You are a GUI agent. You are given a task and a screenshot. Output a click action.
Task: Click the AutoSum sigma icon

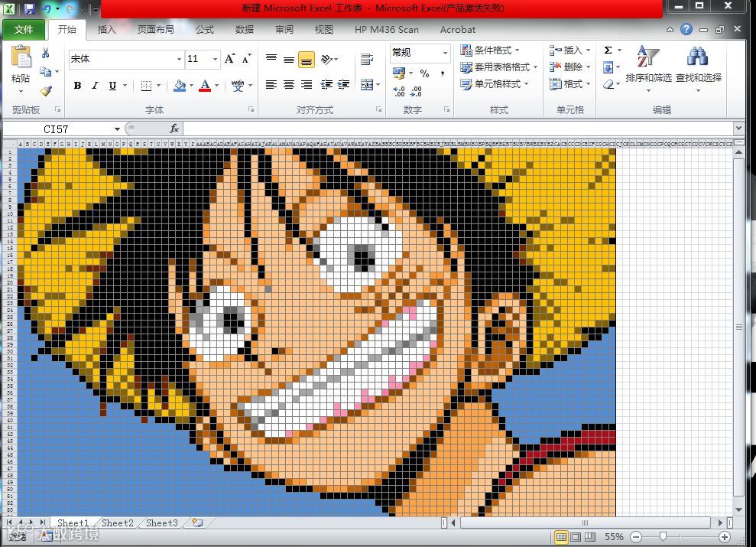(x=608, y=50)
